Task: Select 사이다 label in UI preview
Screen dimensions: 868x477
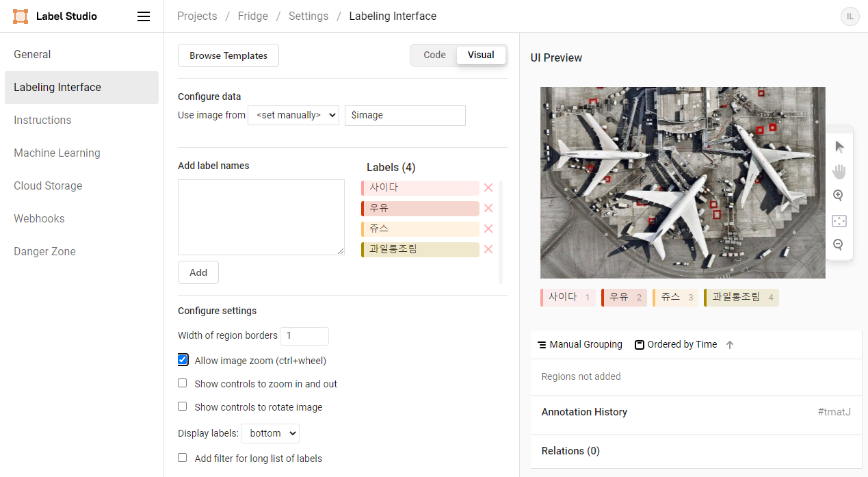Action: point(568,297)
